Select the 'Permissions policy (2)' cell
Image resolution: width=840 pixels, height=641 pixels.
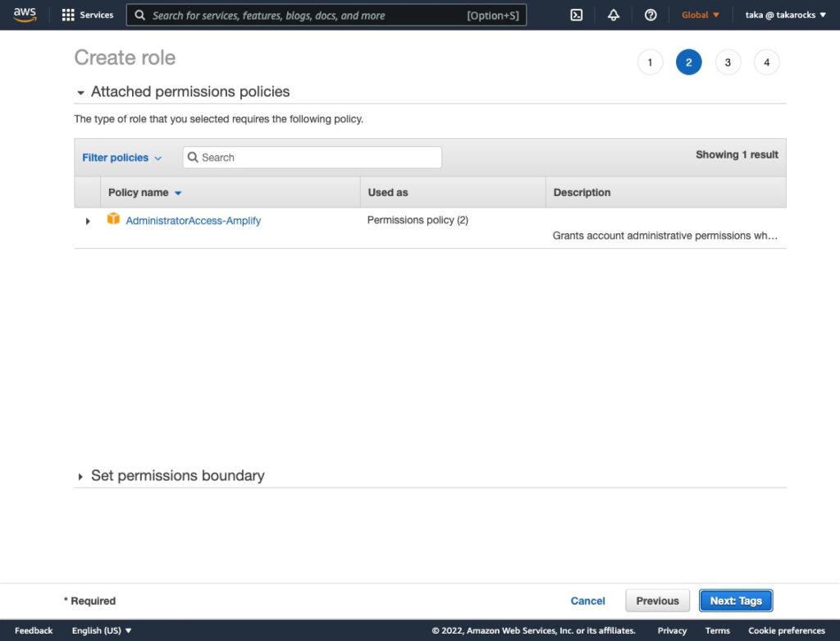(418, 220)
